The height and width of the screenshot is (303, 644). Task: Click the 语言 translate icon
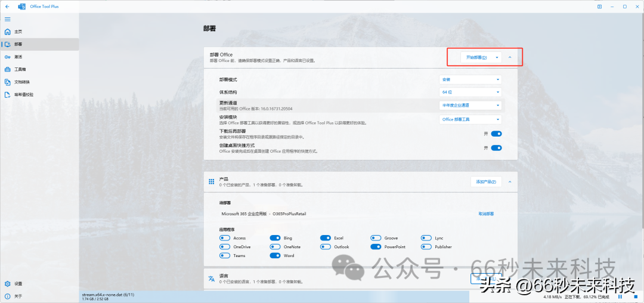pos(212,279)
